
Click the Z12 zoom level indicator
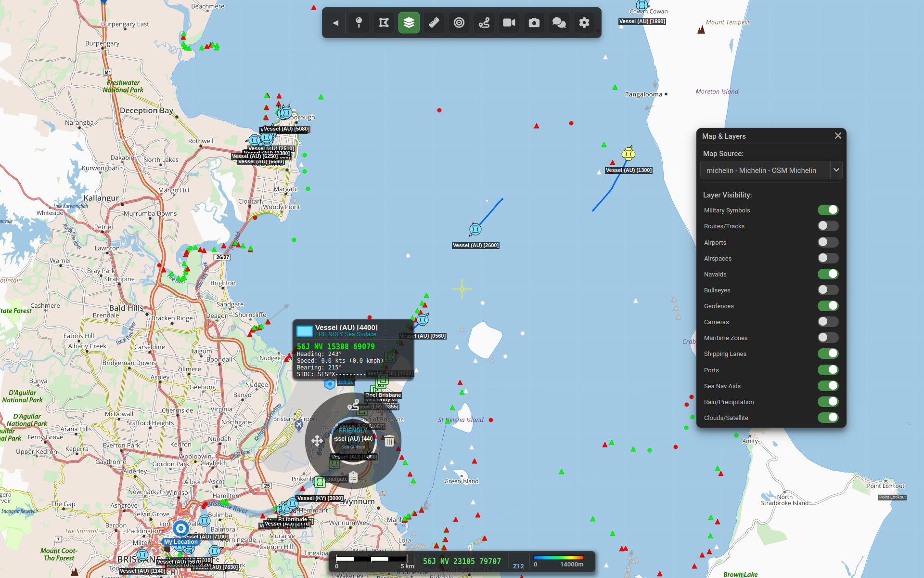point(518,566)
